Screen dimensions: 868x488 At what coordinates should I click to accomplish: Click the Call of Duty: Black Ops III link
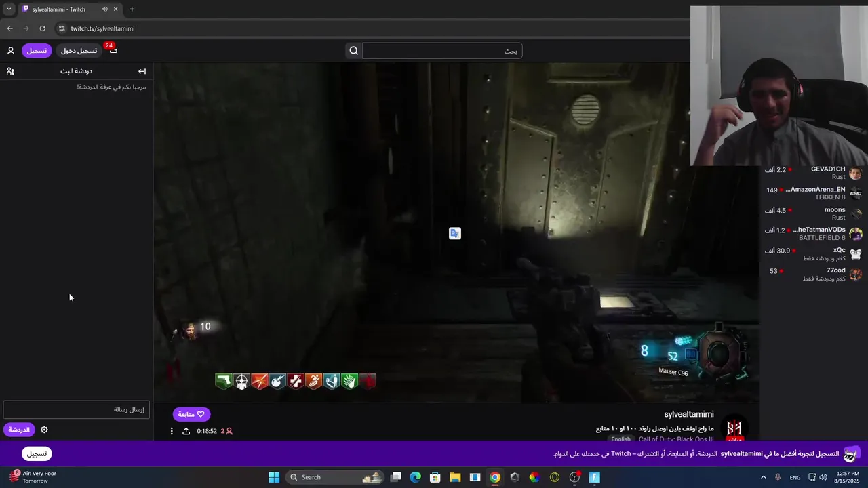[x=676, y=439]
